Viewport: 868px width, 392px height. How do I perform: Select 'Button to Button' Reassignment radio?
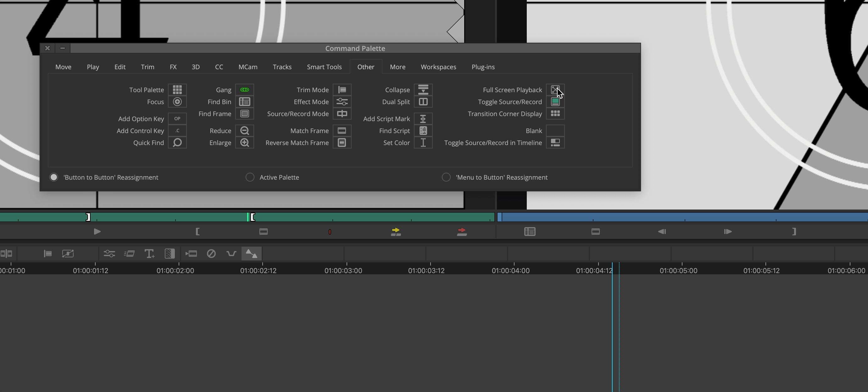54,177
